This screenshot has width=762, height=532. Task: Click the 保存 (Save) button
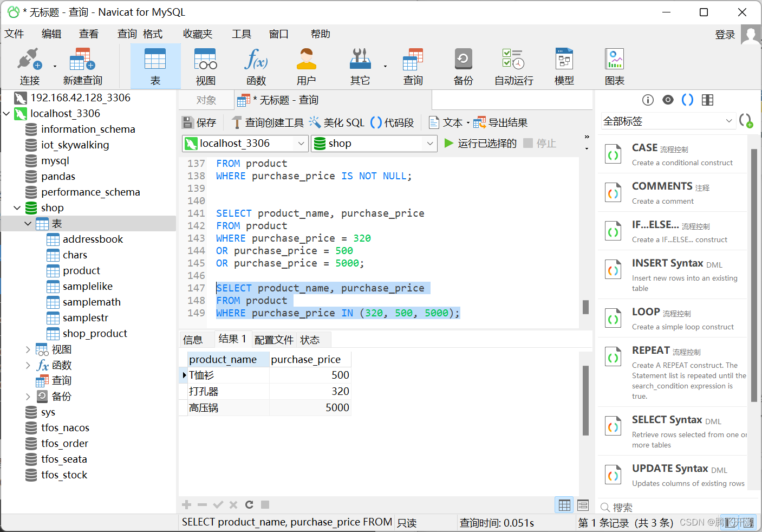[x=199, y=123]
